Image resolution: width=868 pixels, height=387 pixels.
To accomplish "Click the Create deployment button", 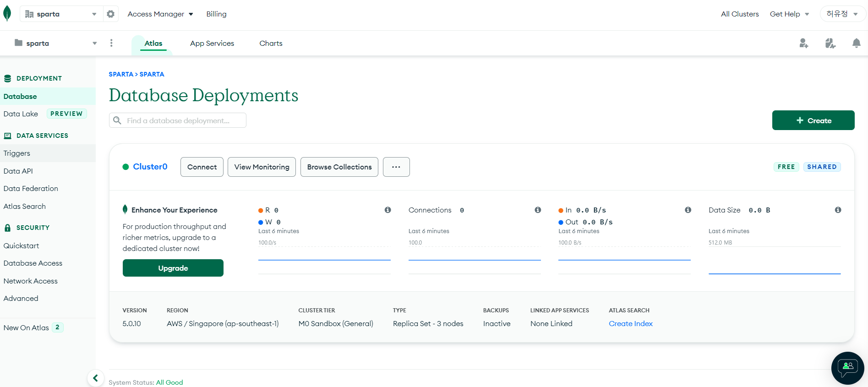I will [813, 120].
